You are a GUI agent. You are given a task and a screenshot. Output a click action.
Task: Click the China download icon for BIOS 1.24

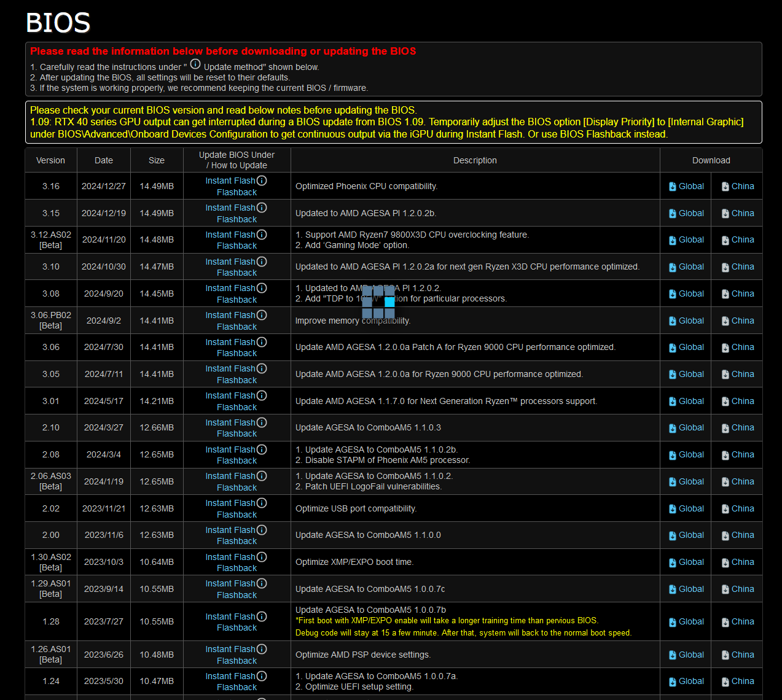tap(725, 682)
